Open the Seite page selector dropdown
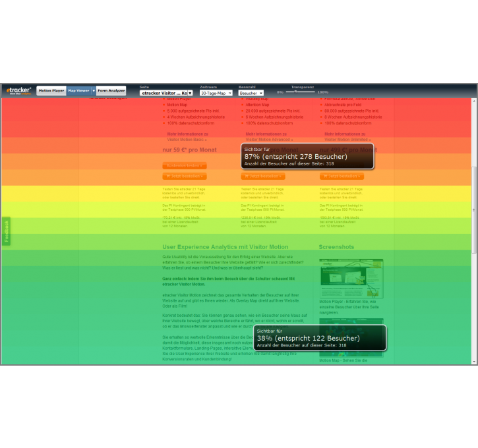The height and width of the screenshot is (448, 478). tap(166, 93)
